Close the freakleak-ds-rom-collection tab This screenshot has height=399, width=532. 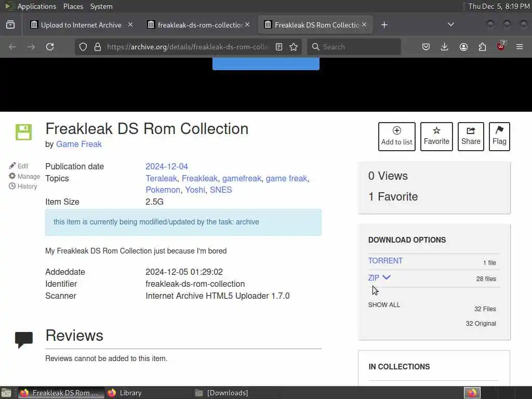(247, 25)
